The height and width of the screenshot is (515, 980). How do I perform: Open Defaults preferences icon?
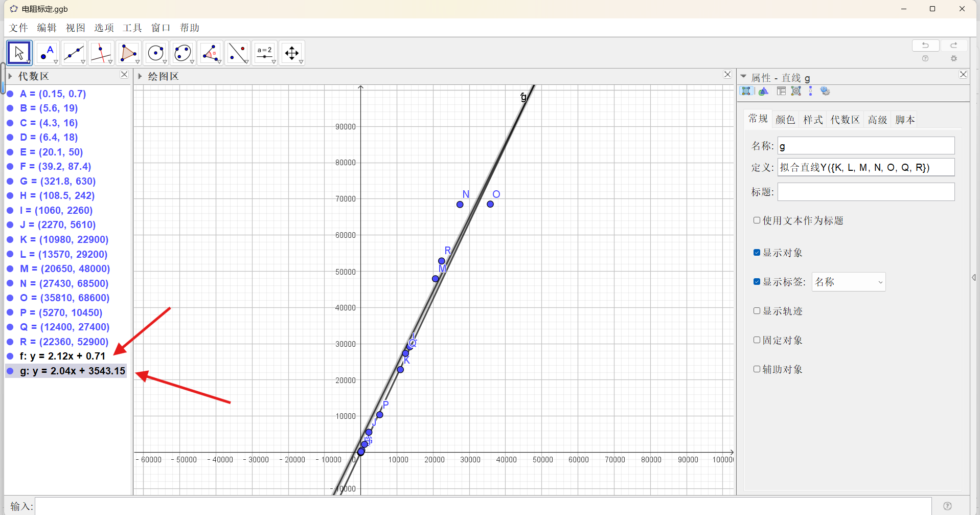(796, 91)
